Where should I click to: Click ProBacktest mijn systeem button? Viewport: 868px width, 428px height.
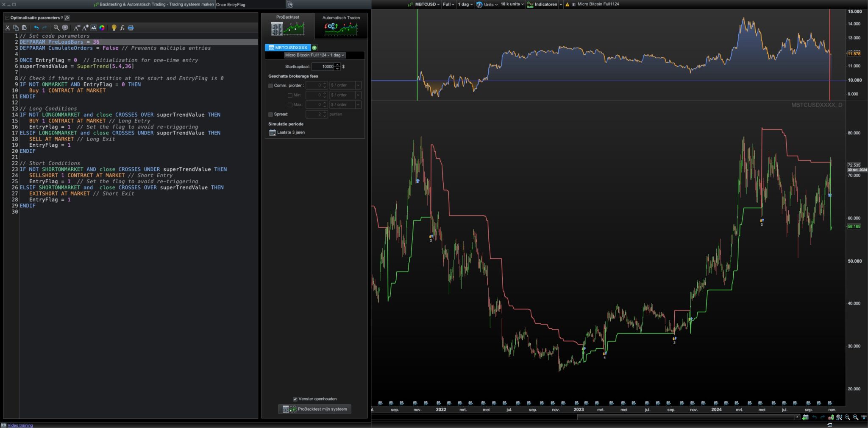click(x=314, y=409)
